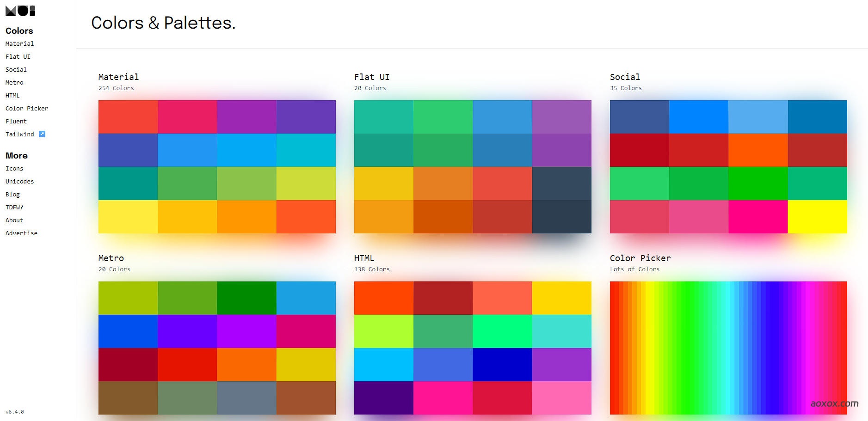Choose the dark navy Flat UI swatch
868x421 pixels.
561,217
